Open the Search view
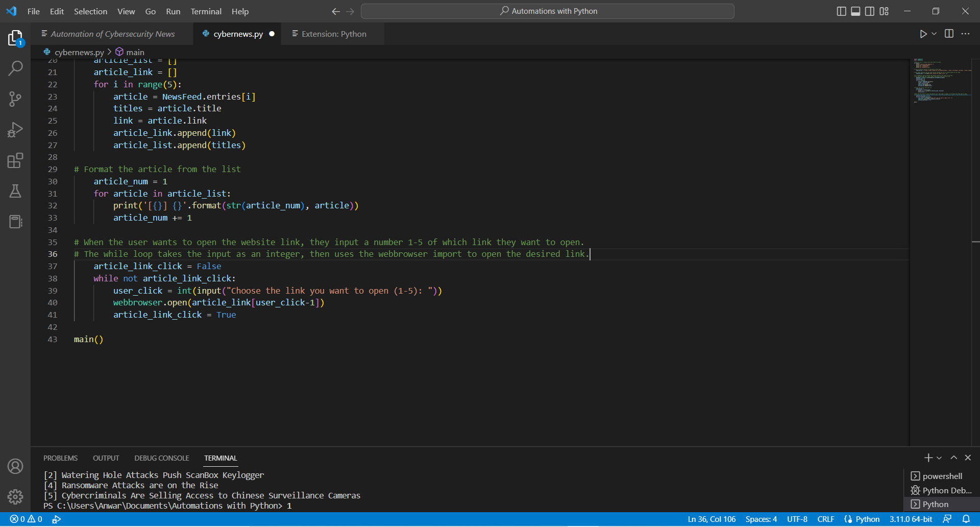Screen dimensions: 980x527 [x=15, y=68]
